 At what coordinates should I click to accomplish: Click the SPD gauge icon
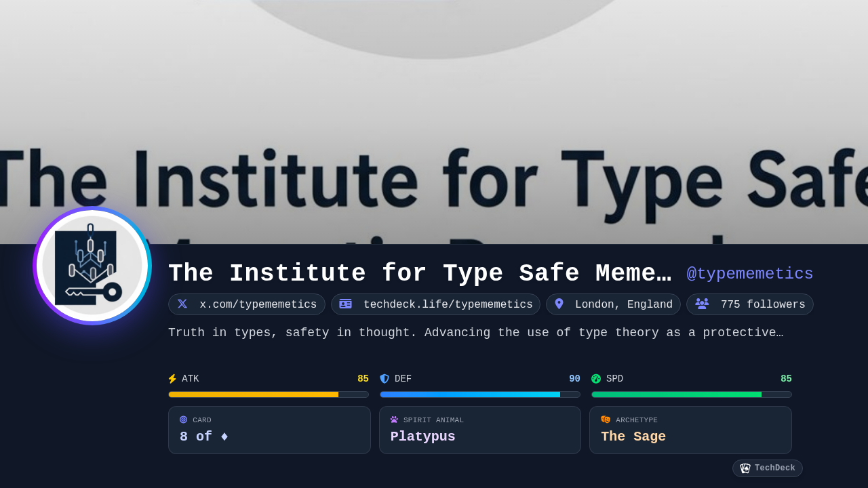[596, 379]
